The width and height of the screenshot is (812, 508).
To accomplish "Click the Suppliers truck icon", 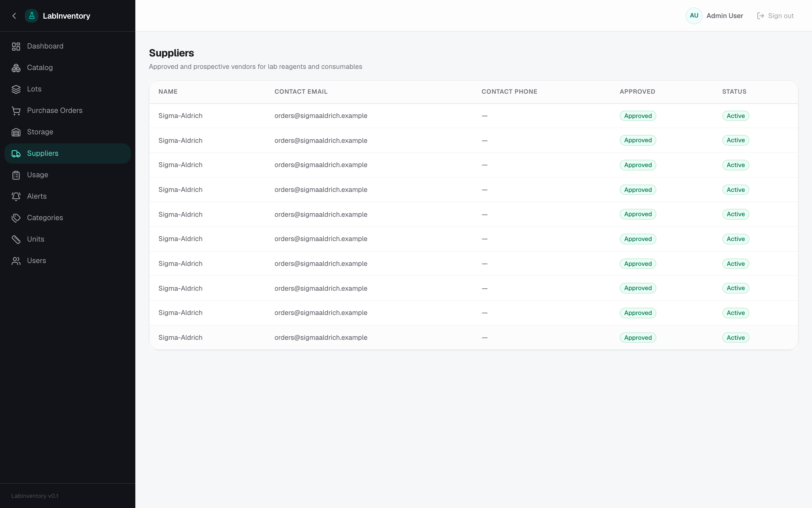I will click(16, 154).
